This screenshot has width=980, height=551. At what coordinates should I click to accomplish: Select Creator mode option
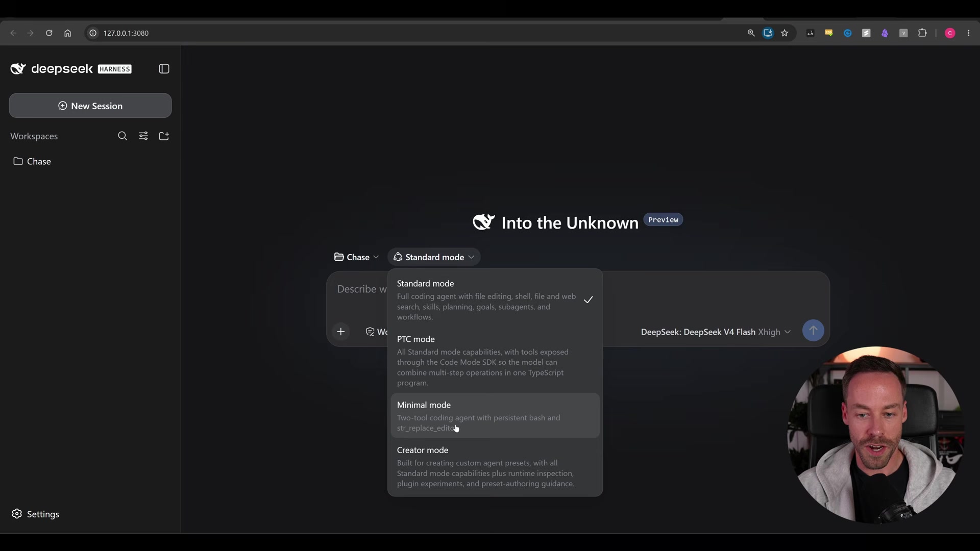point(495,466)
